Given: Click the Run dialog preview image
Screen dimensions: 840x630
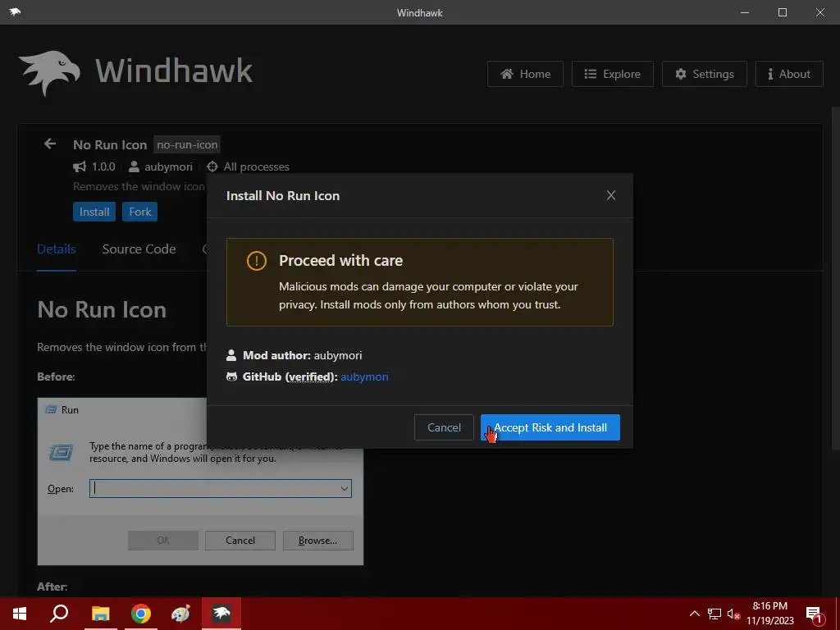Looking at the screenshot, I should (200, 481).
